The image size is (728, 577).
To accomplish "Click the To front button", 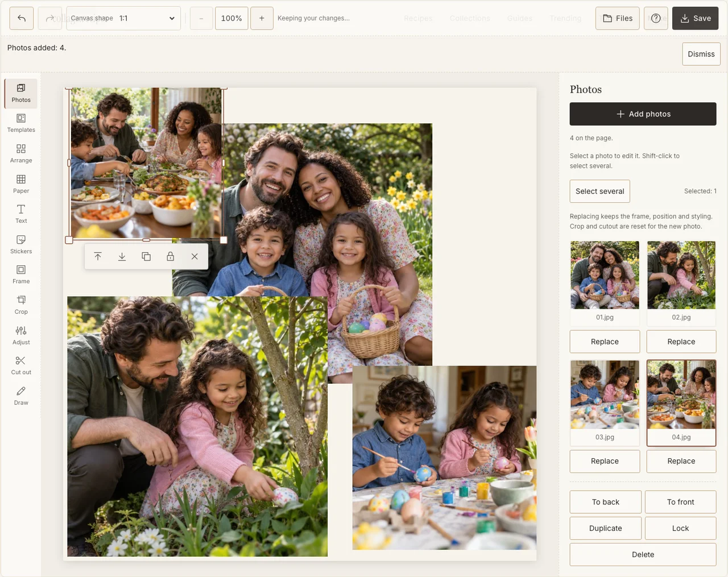I will 681,502.
